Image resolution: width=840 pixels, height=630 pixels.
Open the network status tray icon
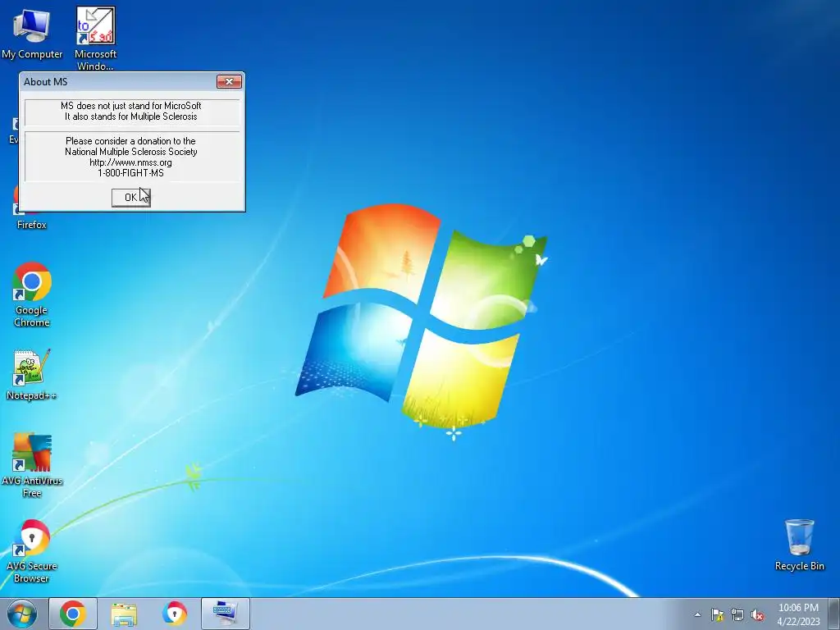(737, 614)
